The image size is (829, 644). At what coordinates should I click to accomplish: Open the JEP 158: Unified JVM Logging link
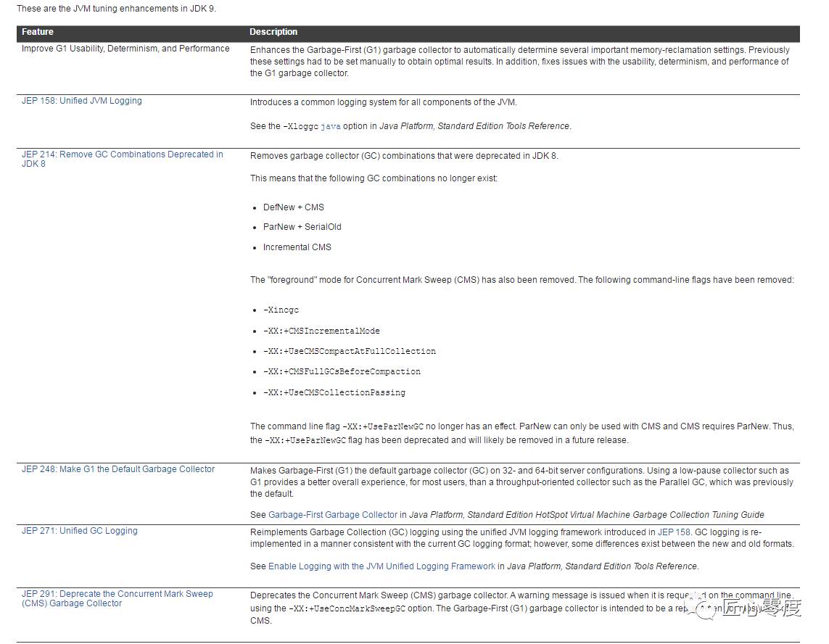(81, 101)
